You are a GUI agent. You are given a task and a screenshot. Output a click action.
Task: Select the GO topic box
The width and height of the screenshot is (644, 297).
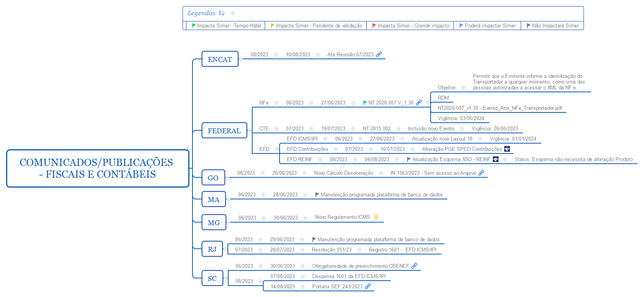[x=213, y=177]
